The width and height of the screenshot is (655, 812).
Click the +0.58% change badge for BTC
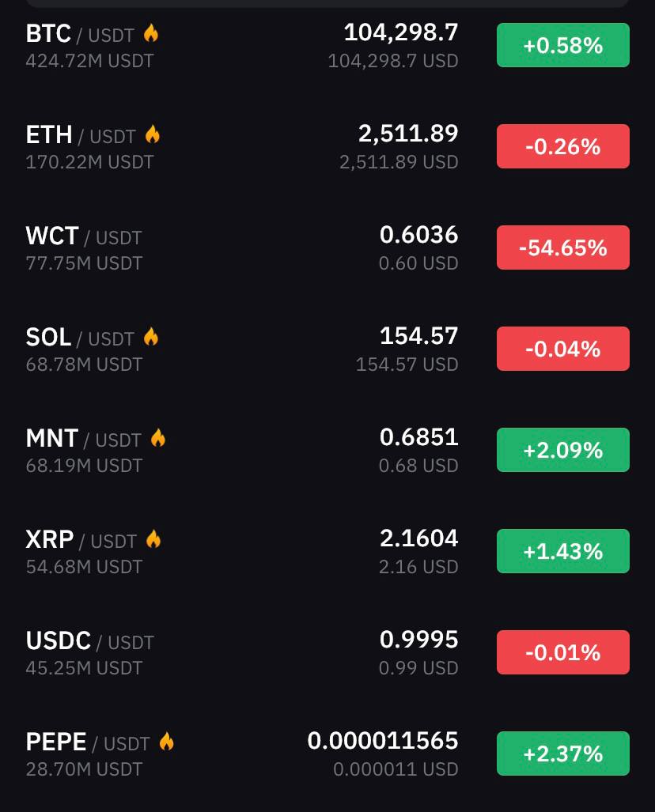pyautogui.click(x=562, y=45)
